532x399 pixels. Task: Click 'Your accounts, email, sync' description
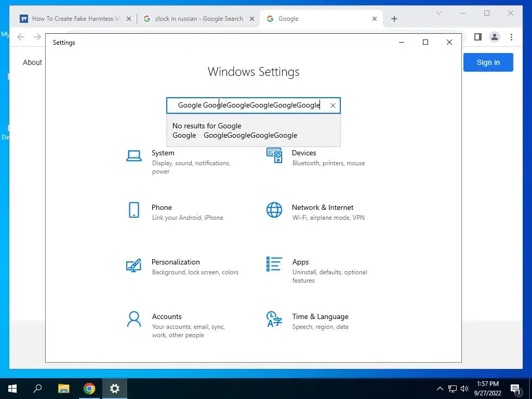(188, 331)
